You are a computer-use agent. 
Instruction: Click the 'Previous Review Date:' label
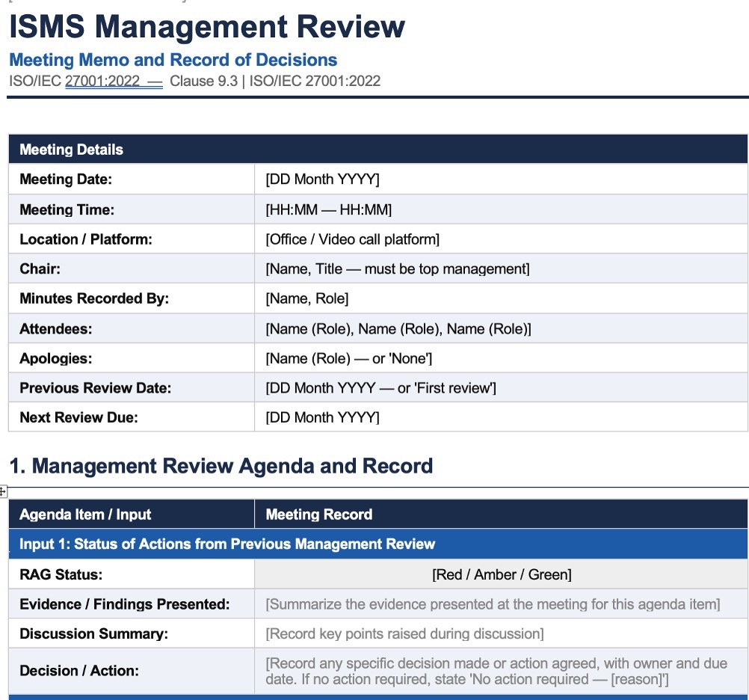pyautogui.click(x=96, y=387)
